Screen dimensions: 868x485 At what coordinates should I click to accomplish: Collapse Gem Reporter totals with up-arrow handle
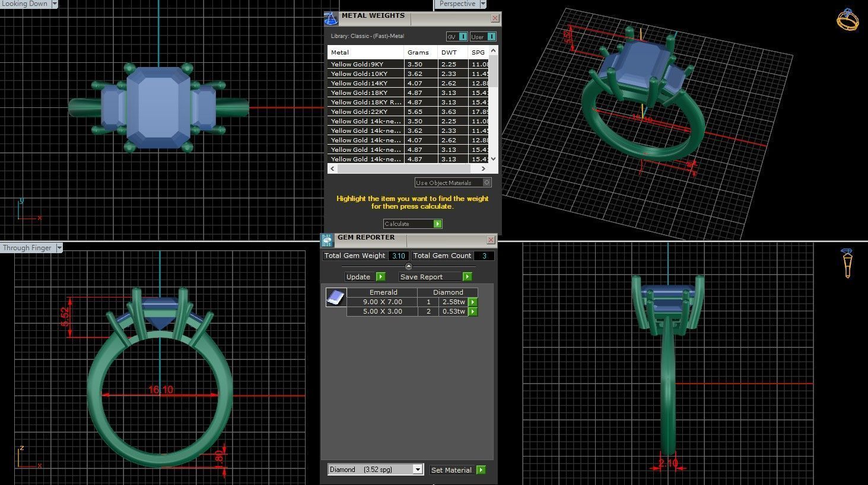click(408, 266)
